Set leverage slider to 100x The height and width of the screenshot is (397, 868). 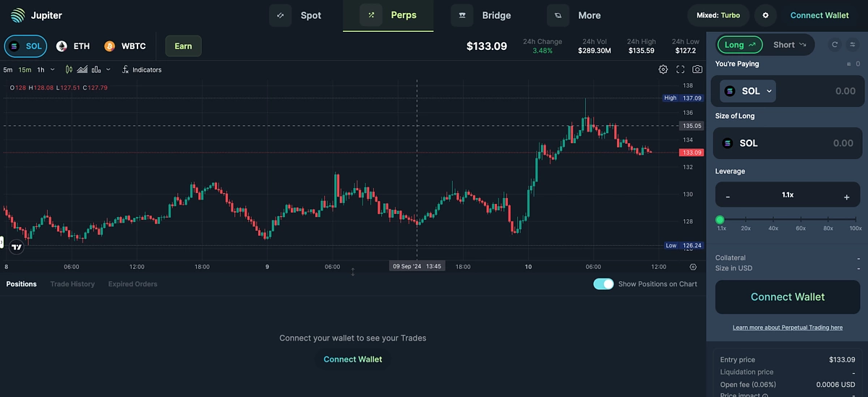coord(856,221)
